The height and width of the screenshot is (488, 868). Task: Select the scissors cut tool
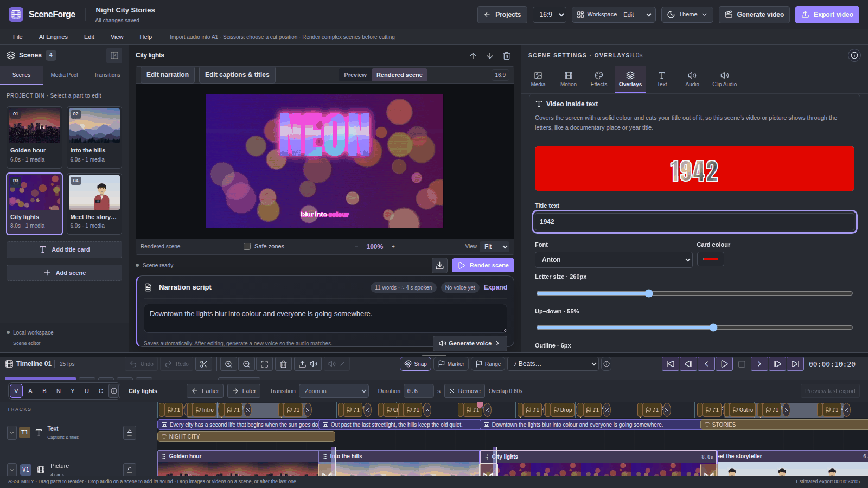pyautogui.click(x=203, y=364)
